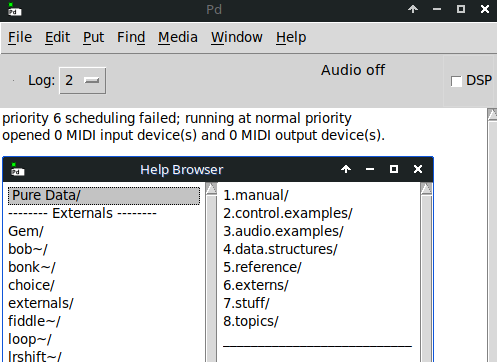Close the main Pd window
497x362 pixels.
[x=485, y=9]
